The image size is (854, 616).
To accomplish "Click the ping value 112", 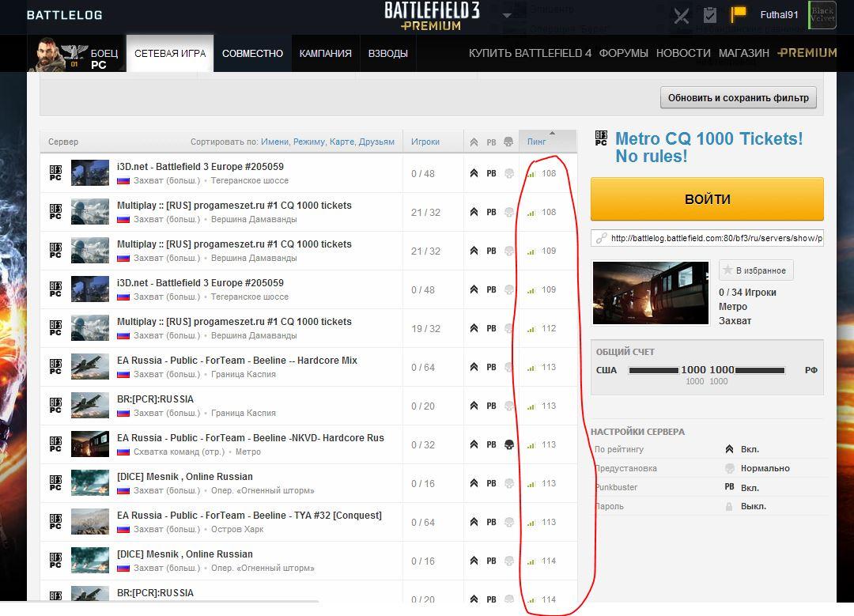I will [x=549, y=328].
